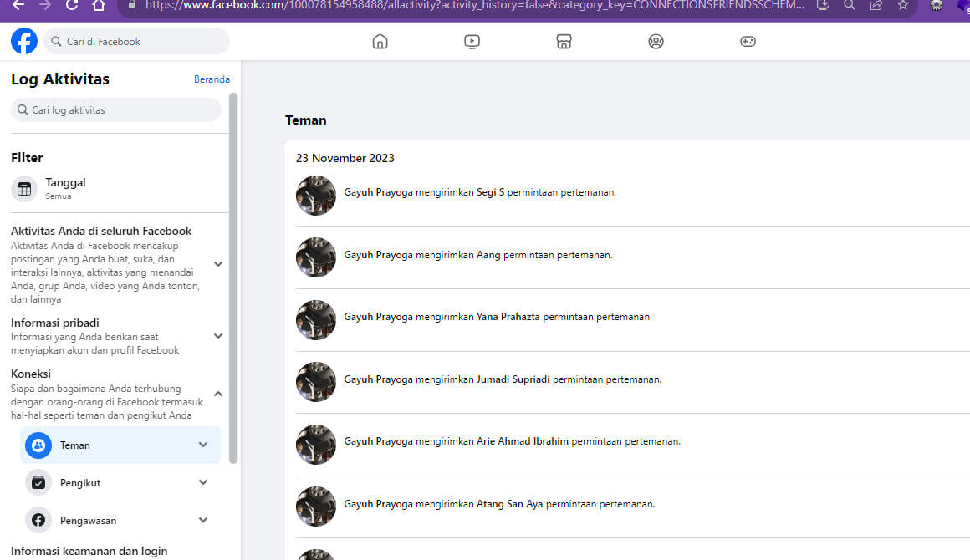Open the Groups icon in the top bar
Viewport: 970px width, 560px height.
tap(656, 42)
